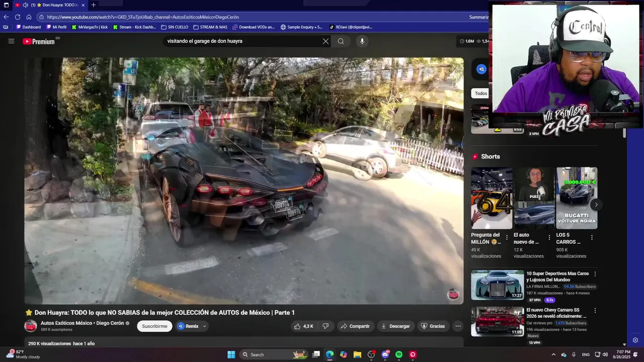The image size is (644, 362).
Task: Open options for Pregunta del MILLÓN short
Action: tap(507, 237)
